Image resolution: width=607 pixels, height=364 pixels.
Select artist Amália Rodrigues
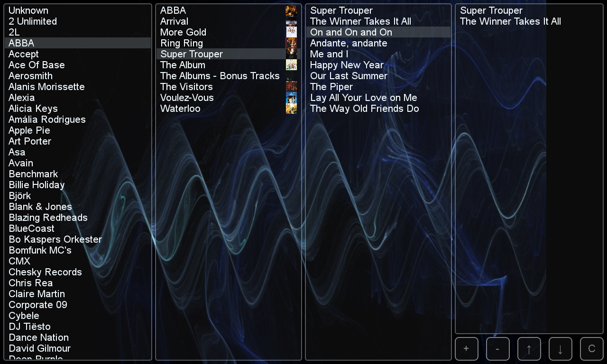[78, 119]
